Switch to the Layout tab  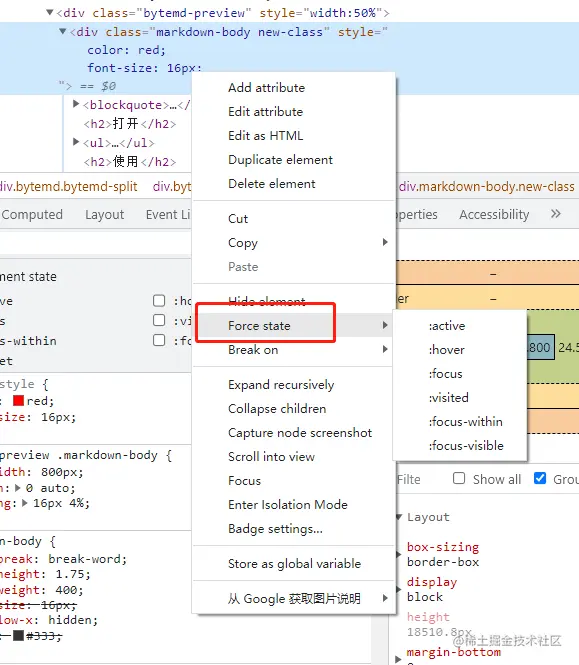pos(104,215)
